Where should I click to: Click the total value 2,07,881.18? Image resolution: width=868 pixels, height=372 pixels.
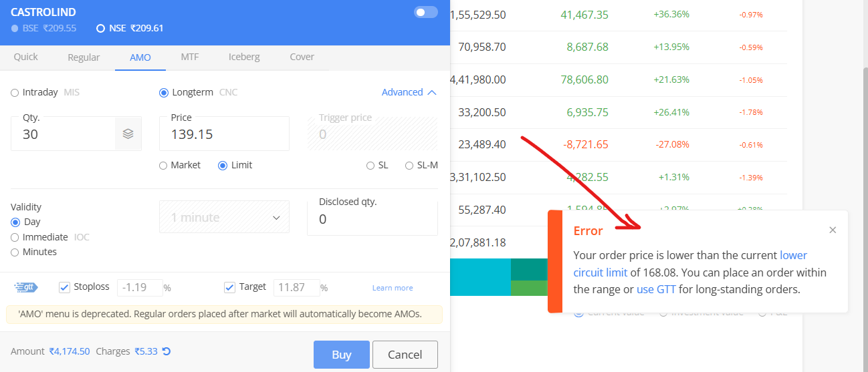(x=479, y=242)
